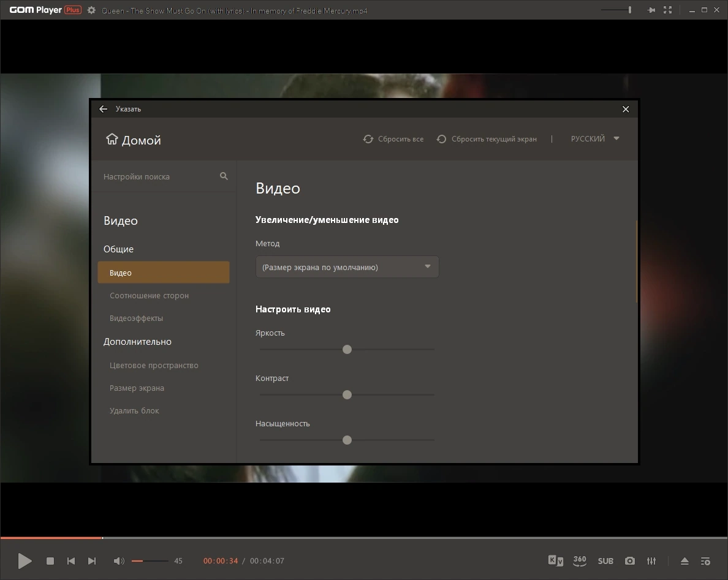The image size is (728, 580).
Task: Click Сбросить все button
Action: point(393,139)
